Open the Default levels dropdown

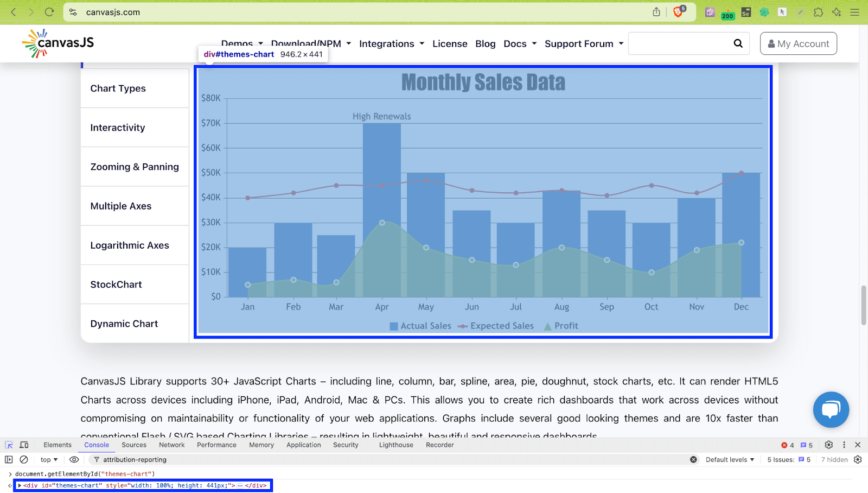tap(730, 459)
